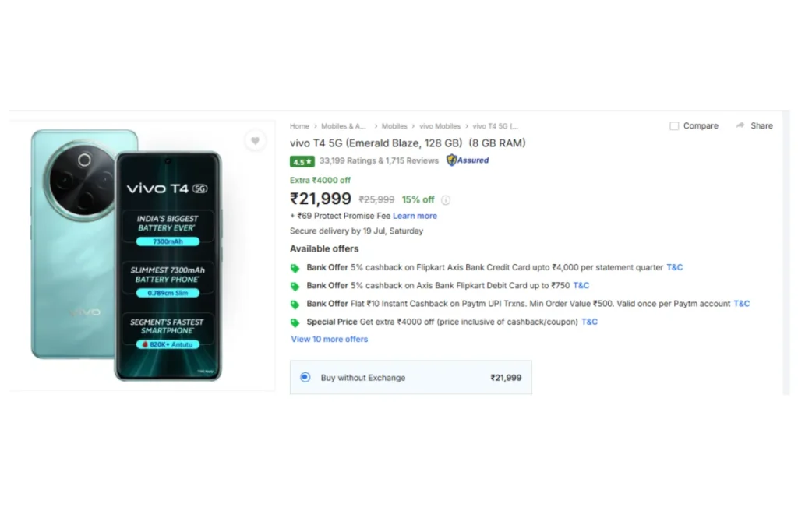Select the Buy without Exchange radio button
This screenshot has height=532, width=798.
(305, 377)
